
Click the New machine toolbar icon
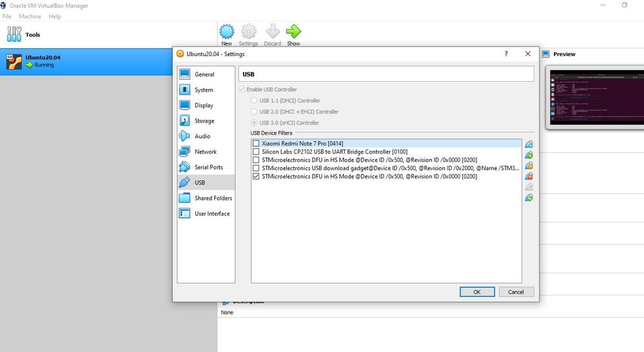coord(227,32)
